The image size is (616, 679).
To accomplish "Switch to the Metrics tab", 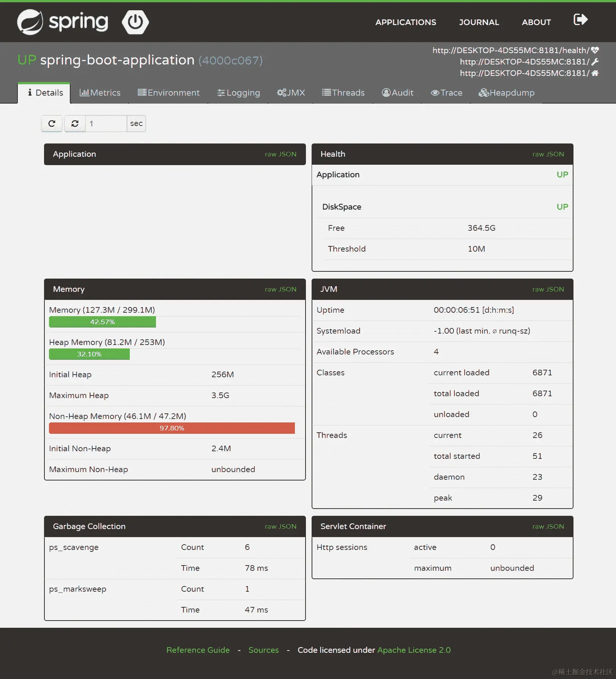I will tap(100, 93).
